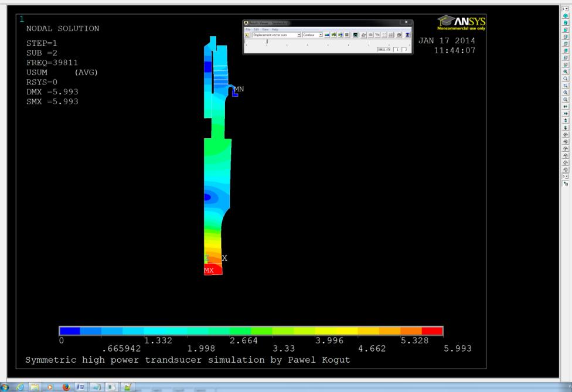Click the substep field showing 2
This screenshot has width=572, height=392.
click(x=406, y=49)
